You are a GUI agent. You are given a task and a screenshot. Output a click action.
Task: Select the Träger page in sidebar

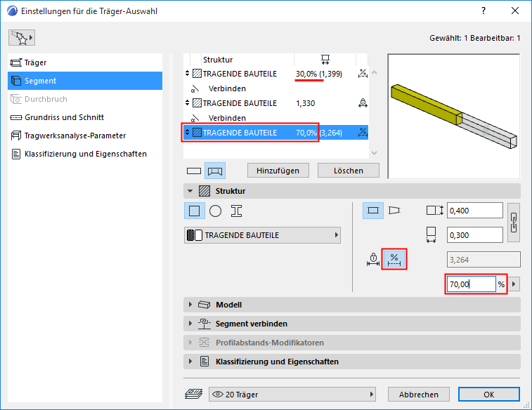[x=85, y=62]
